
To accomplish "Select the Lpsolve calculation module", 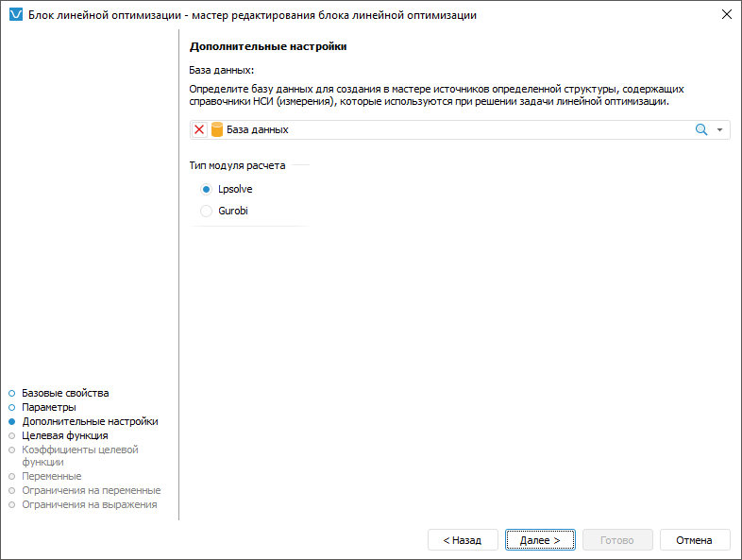I will coord(207,189).
